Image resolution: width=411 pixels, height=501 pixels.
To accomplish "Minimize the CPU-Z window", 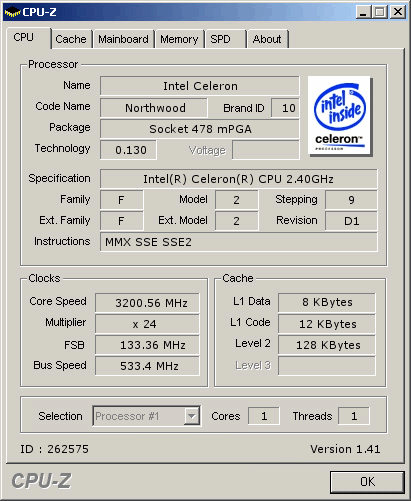I will point(363,12).
